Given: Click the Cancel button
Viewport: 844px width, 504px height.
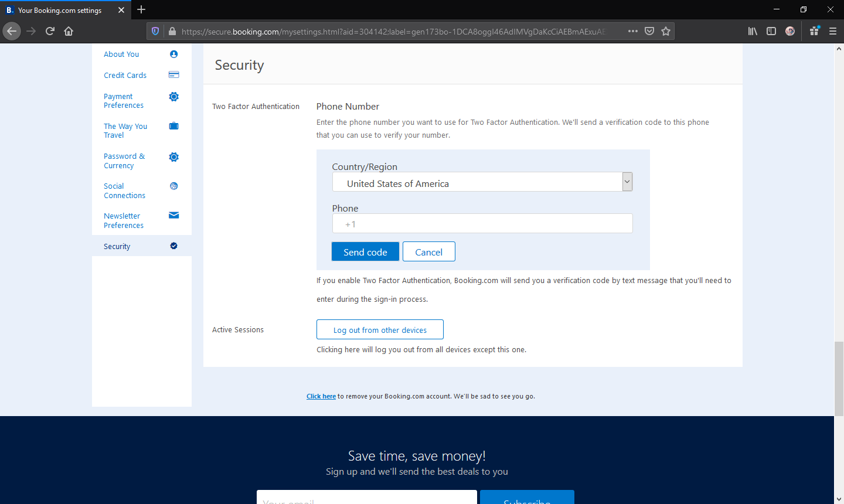Looking at the screenshot, I should tap(429, 251).
